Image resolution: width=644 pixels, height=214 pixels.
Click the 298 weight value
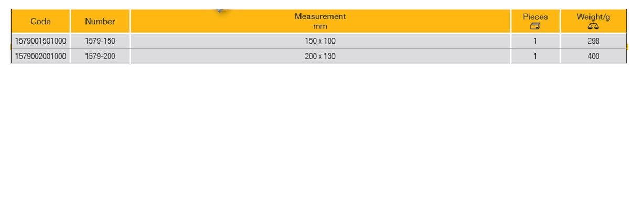tap(593, 41)
